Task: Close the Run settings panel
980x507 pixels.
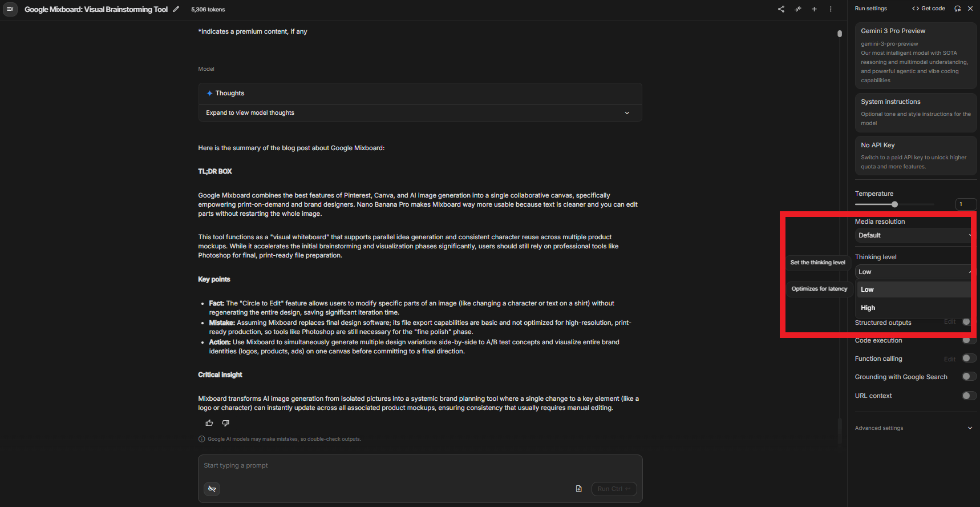Action: coord(970,9)
